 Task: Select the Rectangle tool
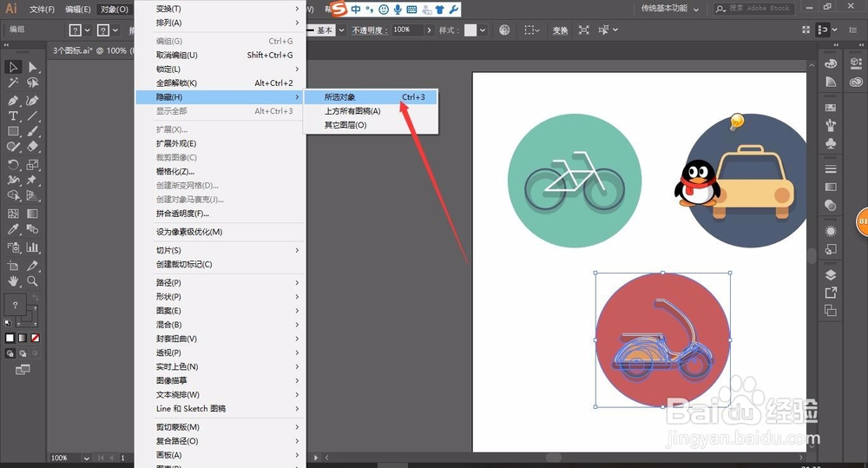[13, 131]
